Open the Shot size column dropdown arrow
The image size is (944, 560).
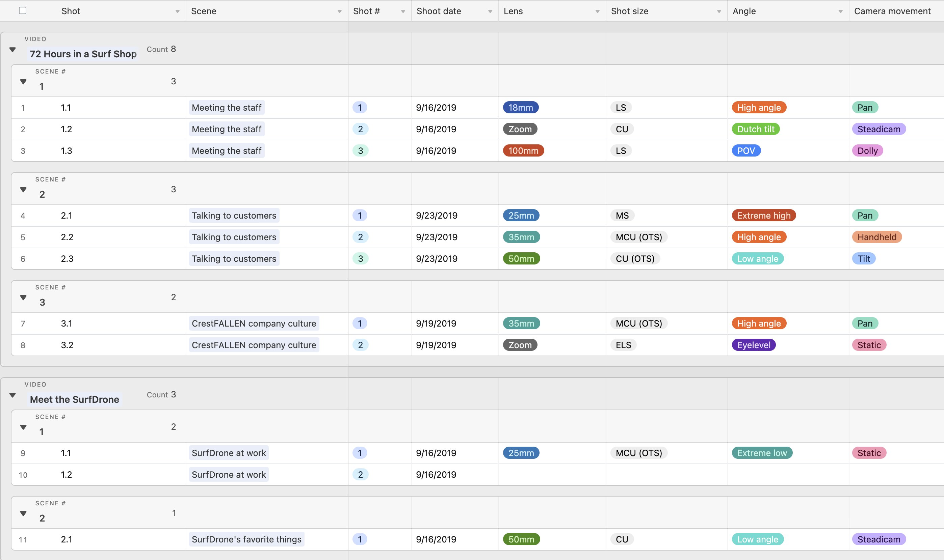click(x=719, y=12)
